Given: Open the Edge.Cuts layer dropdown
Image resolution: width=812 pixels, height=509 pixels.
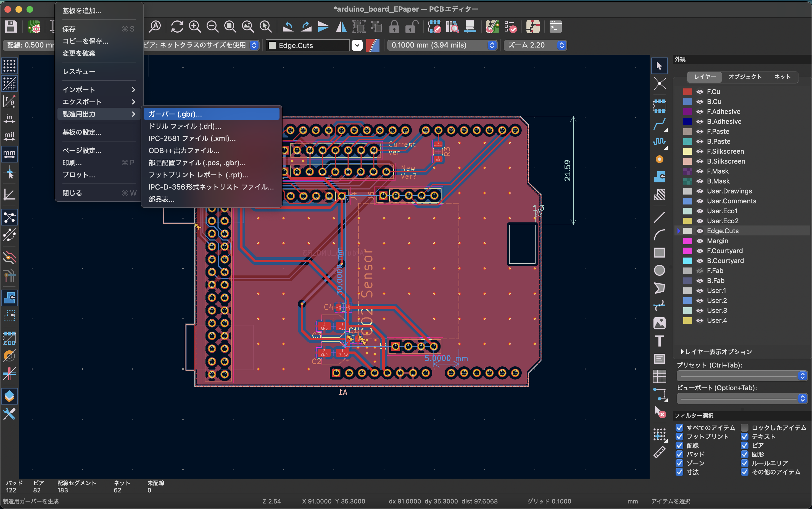Looking at the screenshot, I should (x=357, y=45).
